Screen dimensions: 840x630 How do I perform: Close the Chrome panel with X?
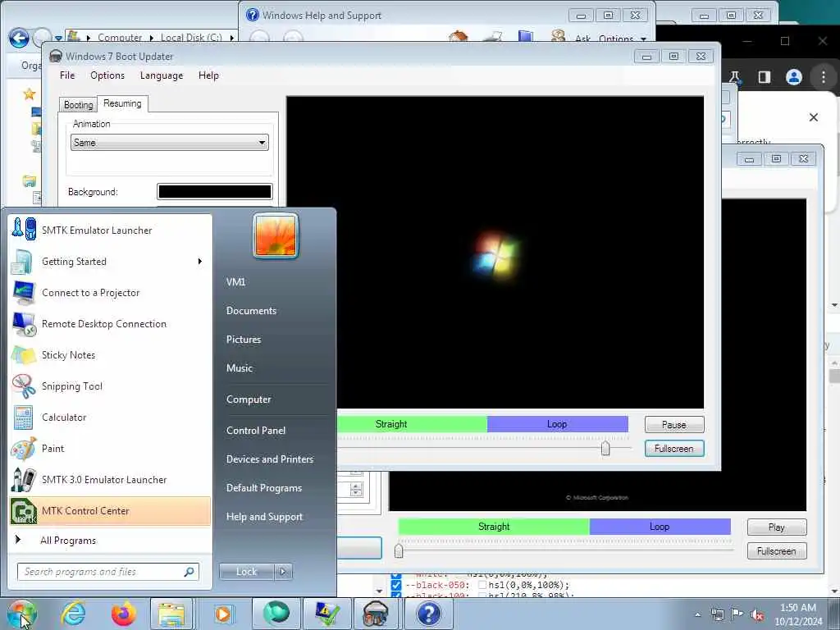pyautogui.click(x=813, y=117)
